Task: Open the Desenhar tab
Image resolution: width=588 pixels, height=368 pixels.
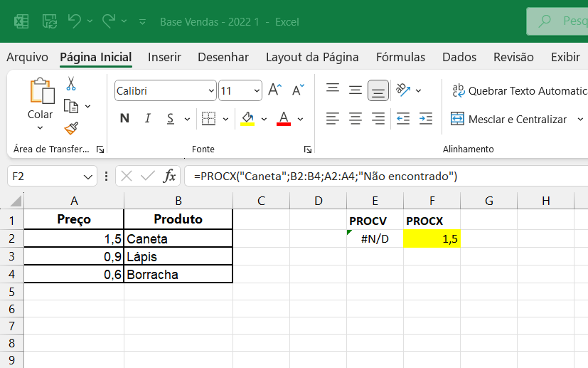Action: pos(223,57)
